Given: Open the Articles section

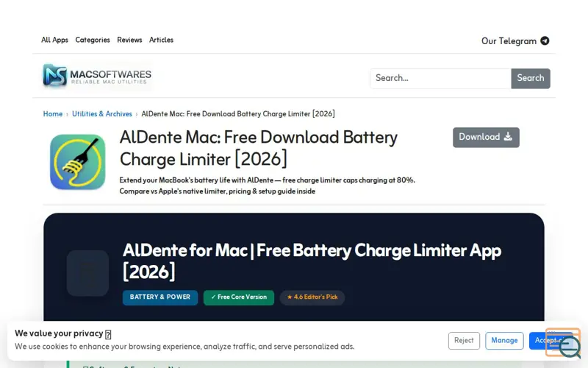Looking at the screenshot, I should click(161, 40).
